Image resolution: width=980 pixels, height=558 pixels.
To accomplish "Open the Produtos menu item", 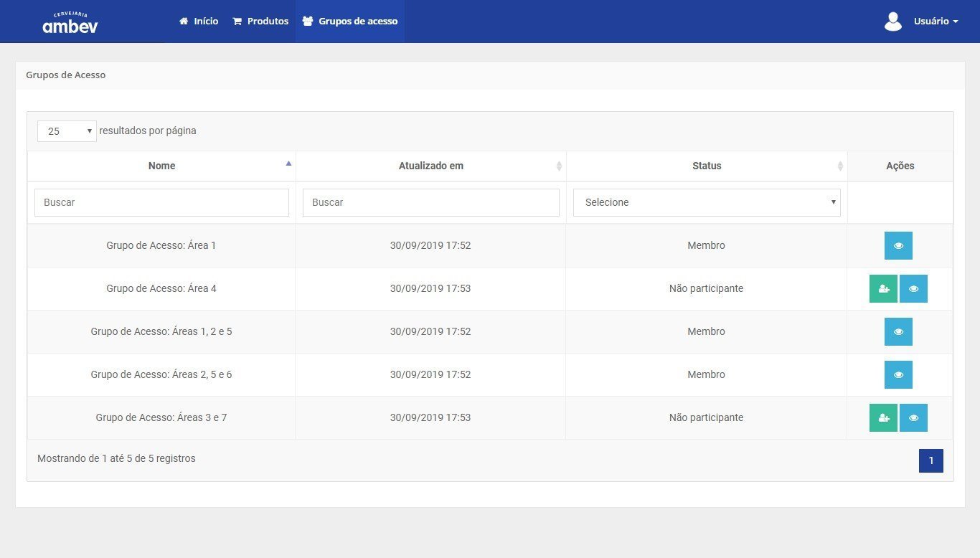I will point(260,22).
